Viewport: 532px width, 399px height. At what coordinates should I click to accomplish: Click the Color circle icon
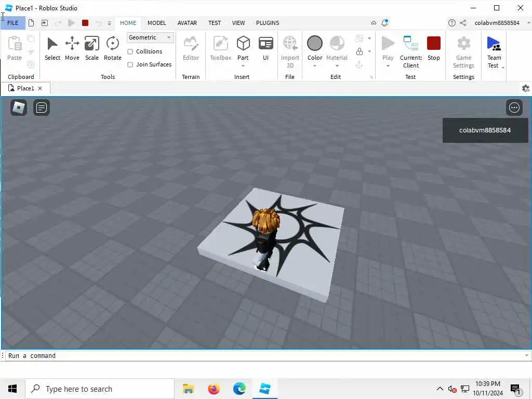[x=314, y=44]
